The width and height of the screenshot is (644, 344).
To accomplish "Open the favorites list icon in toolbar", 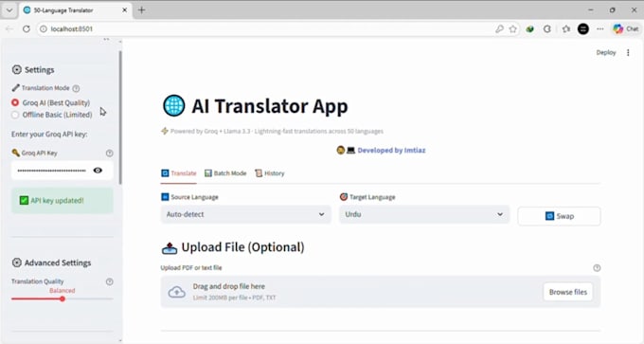I will (x=566, y=28).
